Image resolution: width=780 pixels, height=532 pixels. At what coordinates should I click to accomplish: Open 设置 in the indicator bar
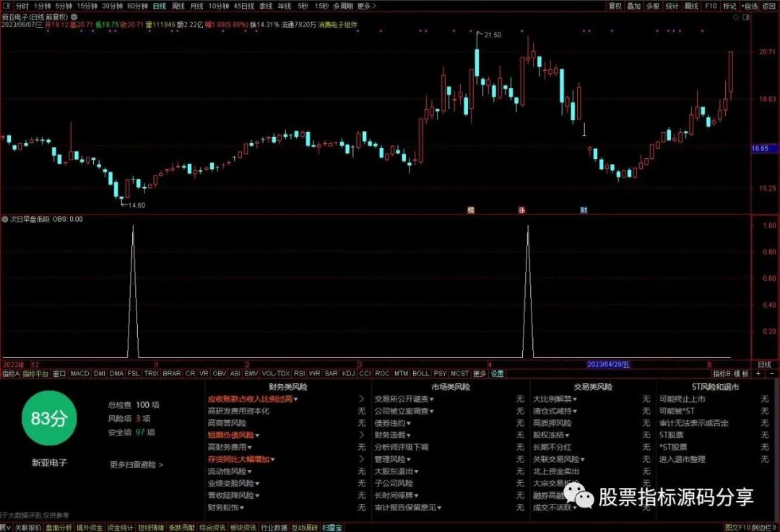pos(498,373)
